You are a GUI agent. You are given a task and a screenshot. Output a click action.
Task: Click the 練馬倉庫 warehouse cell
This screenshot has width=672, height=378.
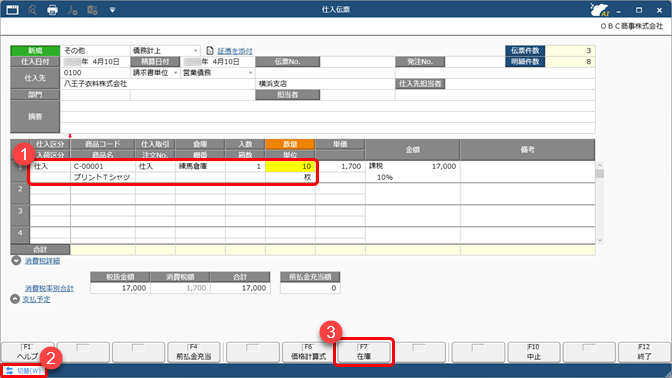point(200,166)
